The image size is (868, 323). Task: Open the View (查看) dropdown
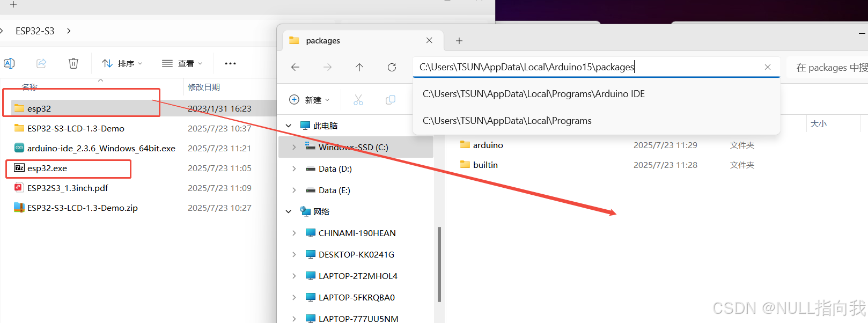182,63
